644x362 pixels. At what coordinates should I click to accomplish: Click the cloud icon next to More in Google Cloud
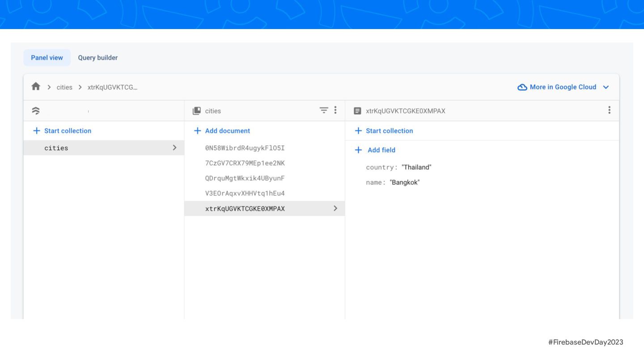coord(522,87)
